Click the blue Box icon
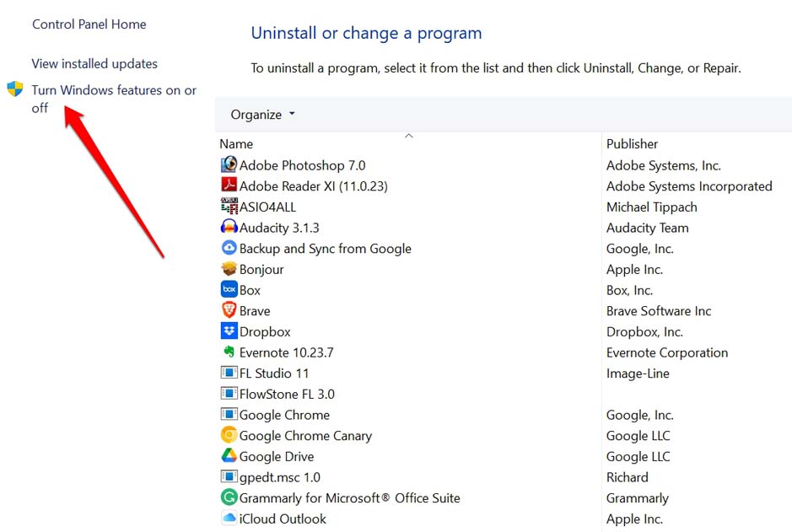The width and height of the screenshot is (792, 532). 229,289
